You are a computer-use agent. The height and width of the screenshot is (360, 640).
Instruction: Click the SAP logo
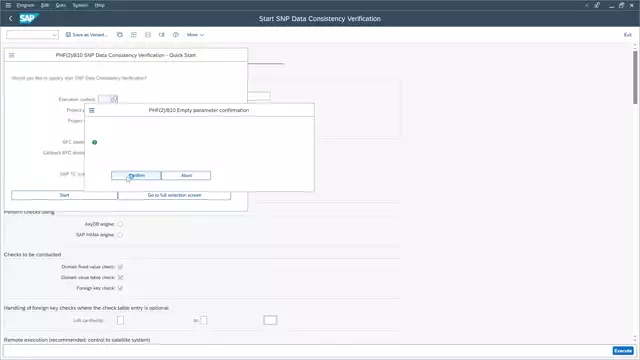point(29,18)
